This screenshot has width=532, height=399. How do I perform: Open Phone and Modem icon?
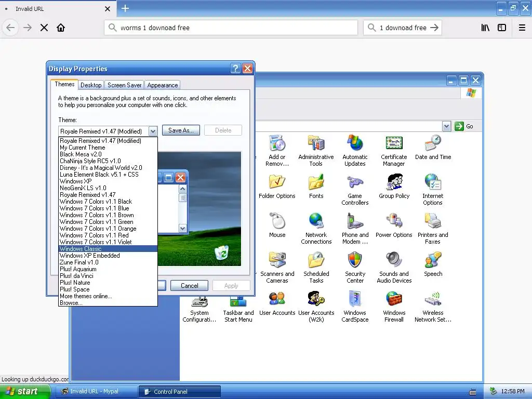(x=355, y=229)
